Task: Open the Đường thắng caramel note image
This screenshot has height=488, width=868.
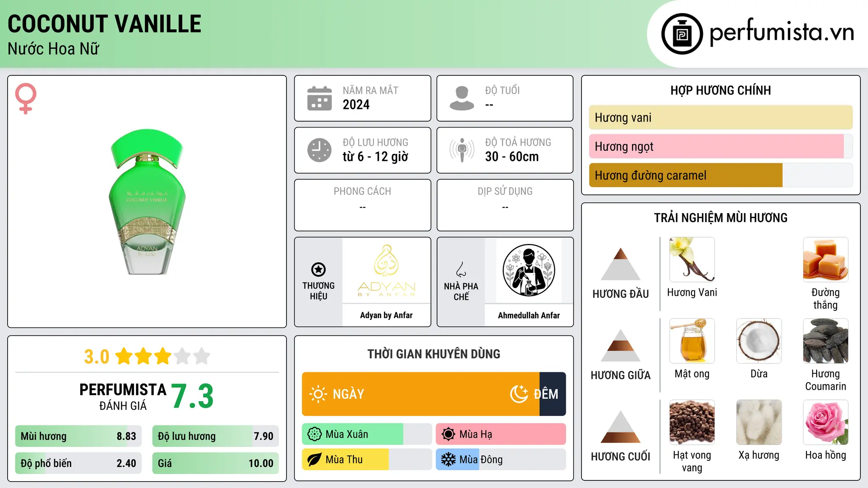Action: pos(826,260)
